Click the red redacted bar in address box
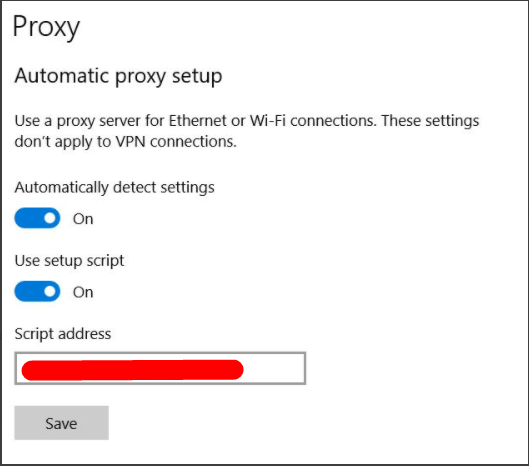 pos(132,370)
